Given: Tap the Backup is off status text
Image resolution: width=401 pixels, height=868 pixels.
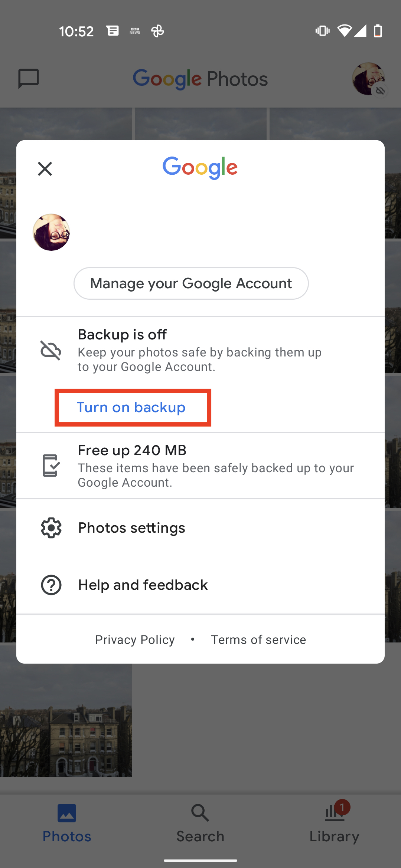Looking at the screenshot, I should coord(122,335).
